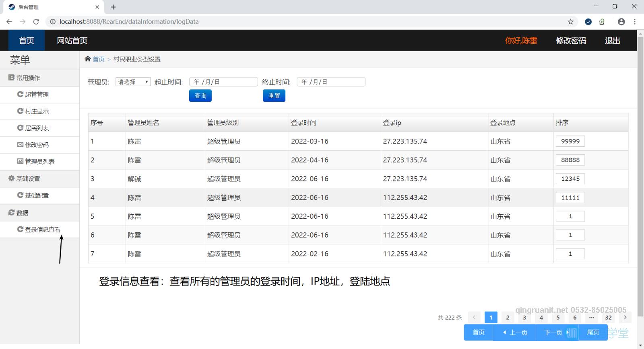Click the browser address bar URL

[x=129, y=22]
